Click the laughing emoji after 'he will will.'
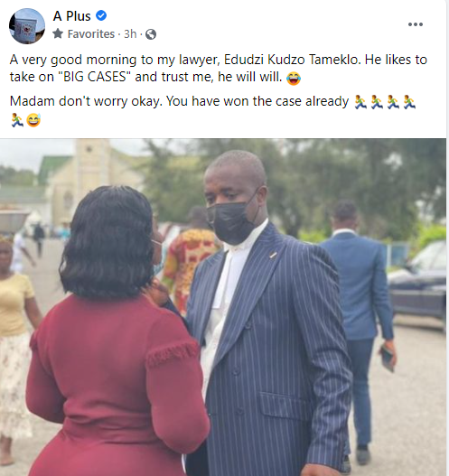 coord(294,79)
